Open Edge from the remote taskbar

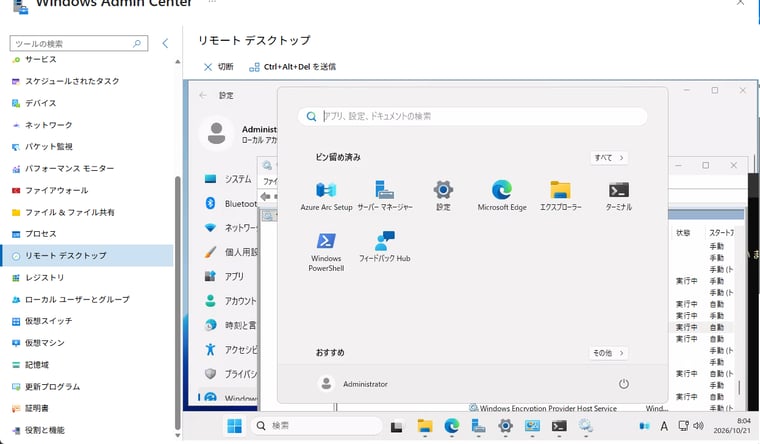(x=452, y=426)
